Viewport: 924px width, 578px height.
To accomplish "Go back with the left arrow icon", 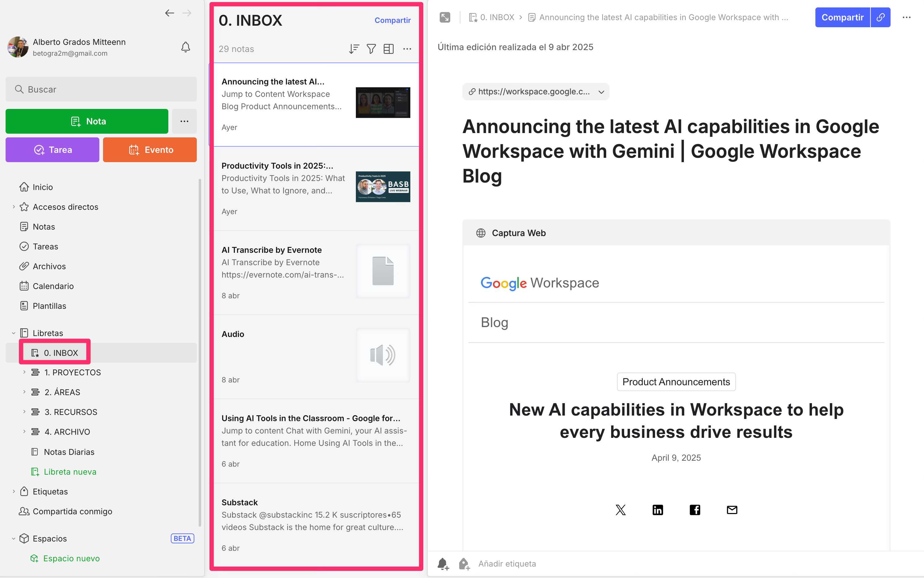I will [x=169, y=13].
